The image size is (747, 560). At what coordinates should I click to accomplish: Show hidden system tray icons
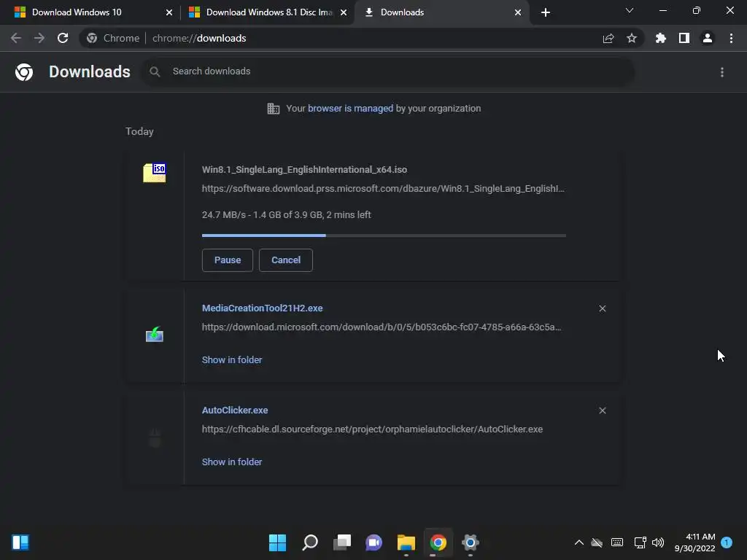(x=578, y=542)
